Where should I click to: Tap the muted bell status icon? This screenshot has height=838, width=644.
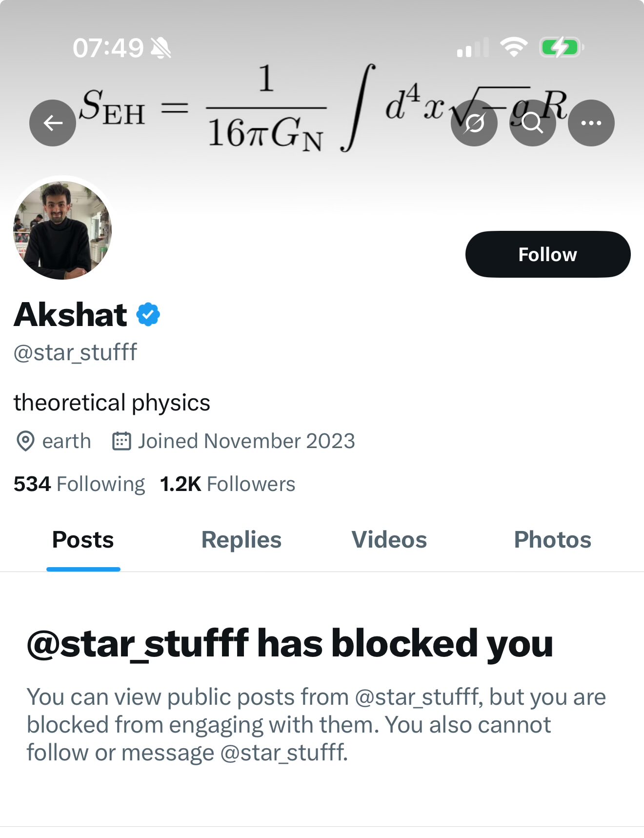[x=161, y=48]
